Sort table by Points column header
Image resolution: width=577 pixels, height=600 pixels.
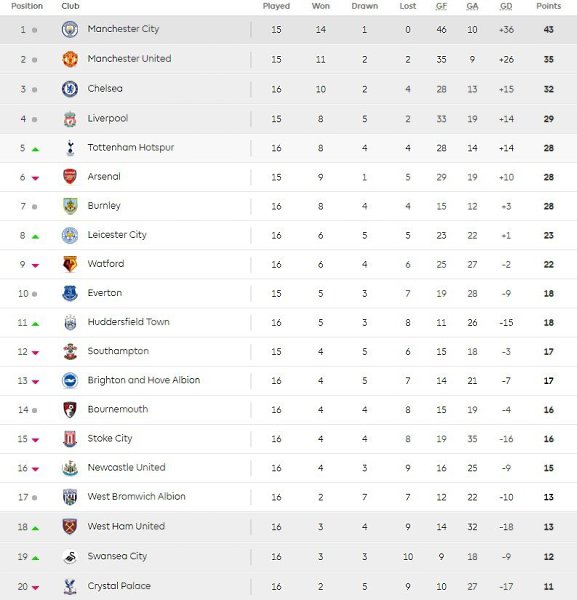(x=548, y=6)
